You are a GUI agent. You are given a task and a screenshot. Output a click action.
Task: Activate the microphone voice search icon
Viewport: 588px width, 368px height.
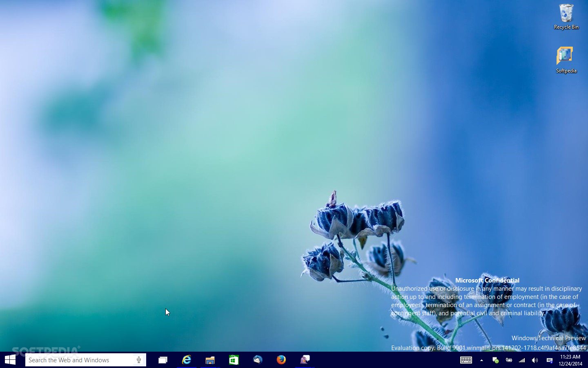pyautogui.click(x=139, y=360)
